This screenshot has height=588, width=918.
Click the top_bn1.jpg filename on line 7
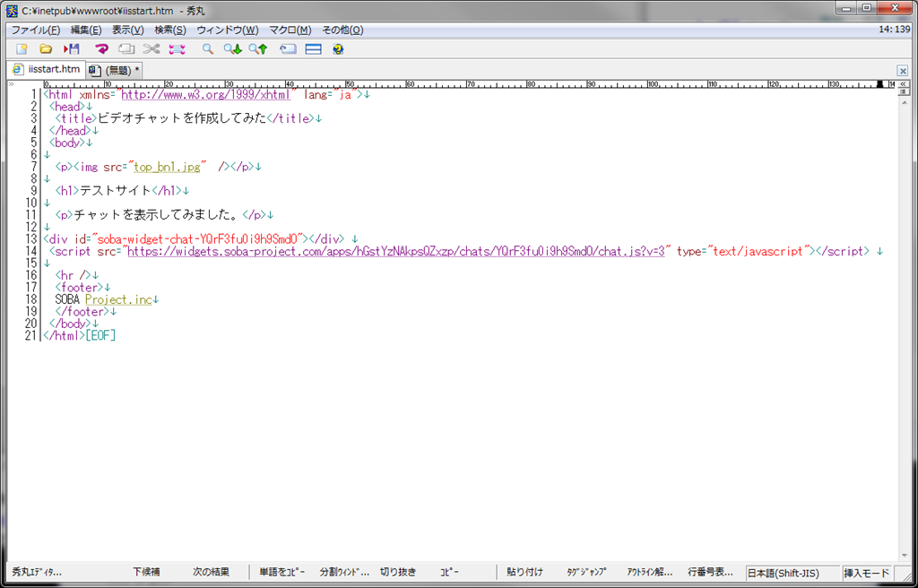(167, 167)
